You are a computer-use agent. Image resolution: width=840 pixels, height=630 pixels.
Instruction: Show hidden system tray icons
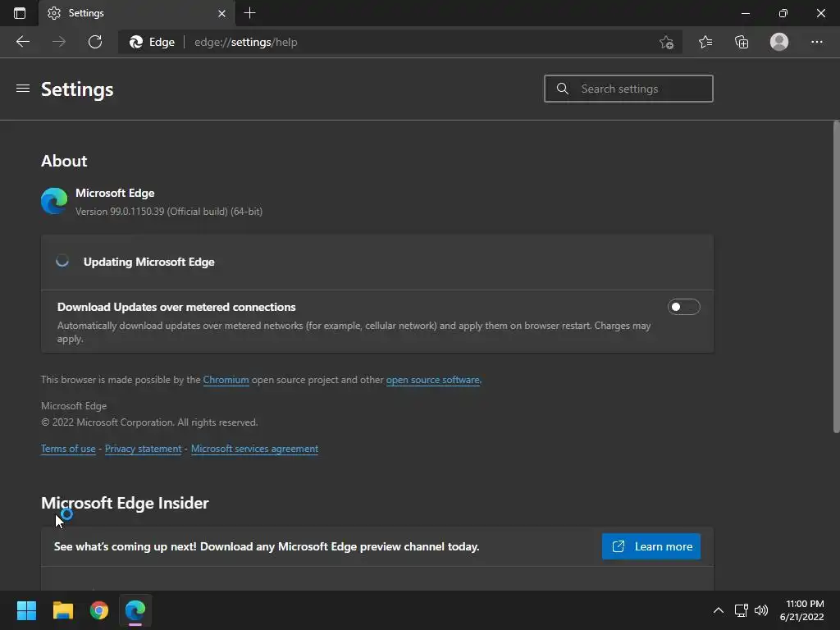click(x=719, y=610)
